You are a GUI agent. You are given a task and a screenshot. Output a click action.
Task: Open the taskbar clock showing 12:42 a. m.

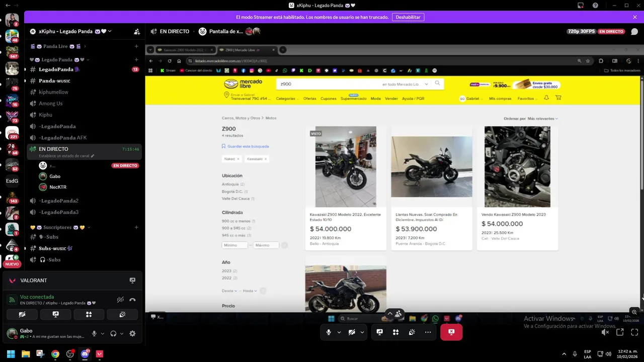(x=627, y=354)
